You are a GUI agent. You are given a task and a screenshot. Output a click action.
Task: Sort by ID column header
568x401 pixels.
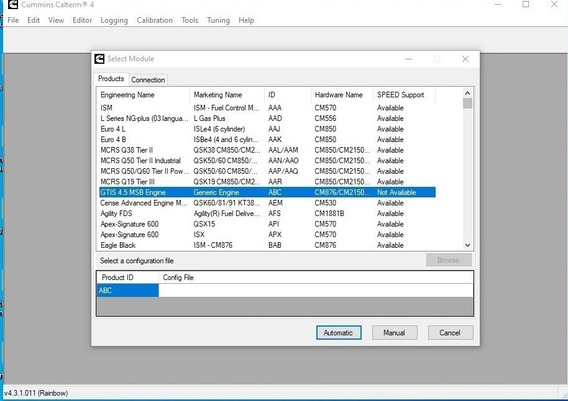288,95
